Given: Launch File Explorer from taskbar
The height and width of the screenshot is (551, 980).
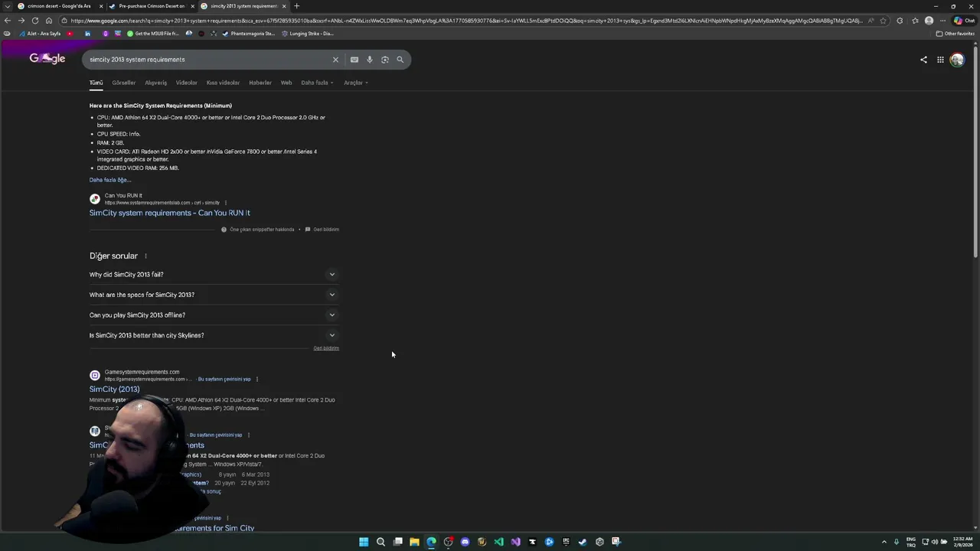Looking at the screenshot, I should [x=414, y=542].
